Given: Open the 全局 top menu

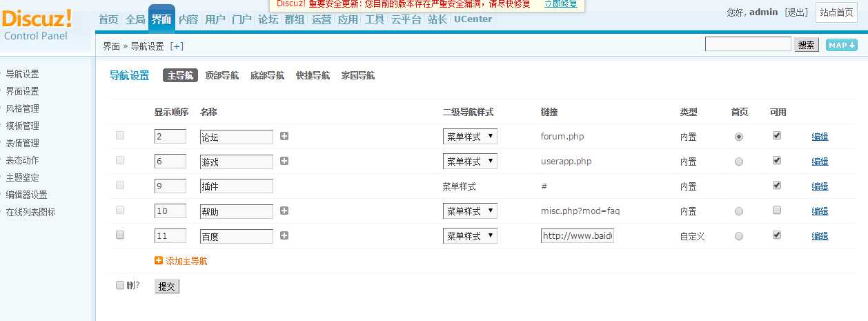Looking at the screenshot, I should [x=135, y=19].
